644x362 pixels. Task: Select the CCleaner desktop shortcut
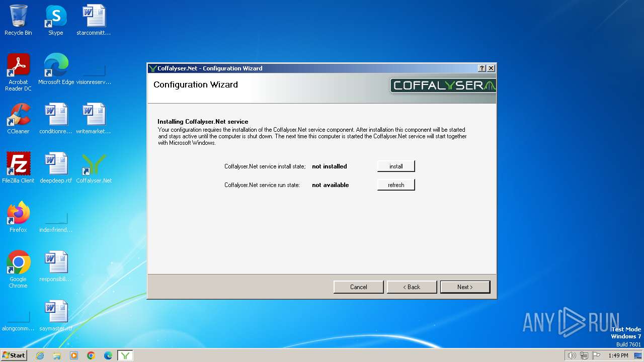tap(18, 119)
